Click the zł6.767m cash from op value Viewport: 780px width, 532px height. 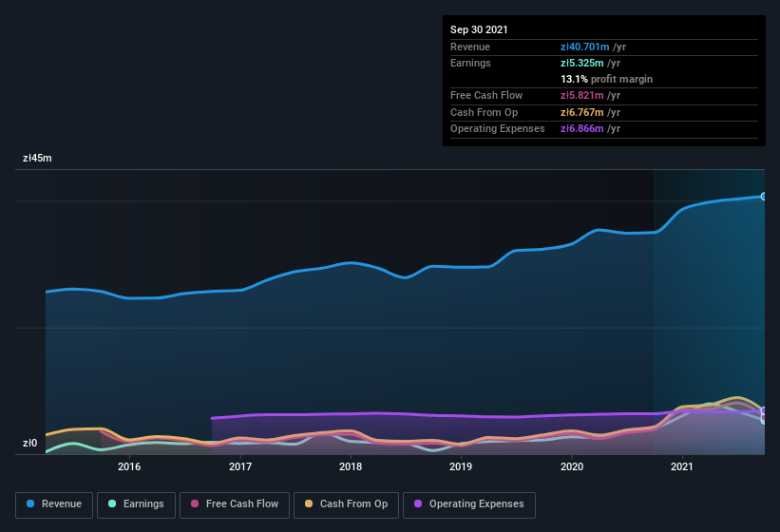[x=582, y=112]
